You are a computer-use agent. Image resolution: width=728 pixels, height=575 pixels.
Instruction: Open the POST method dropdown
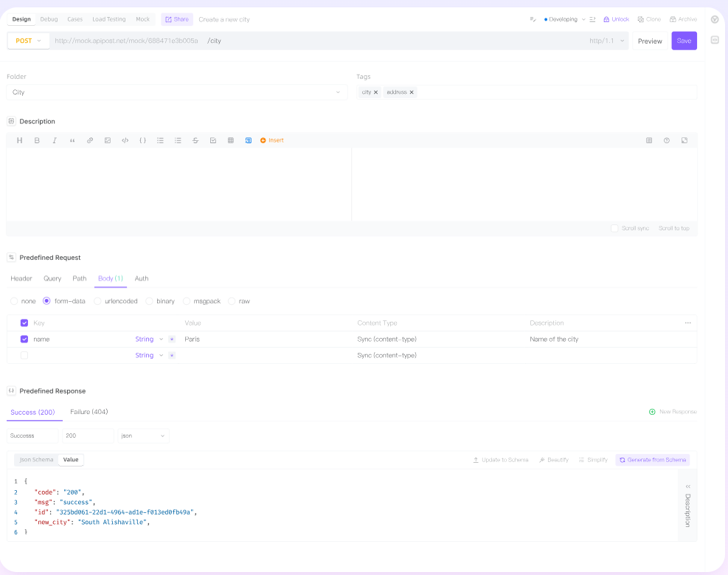[x=28, y=41]
